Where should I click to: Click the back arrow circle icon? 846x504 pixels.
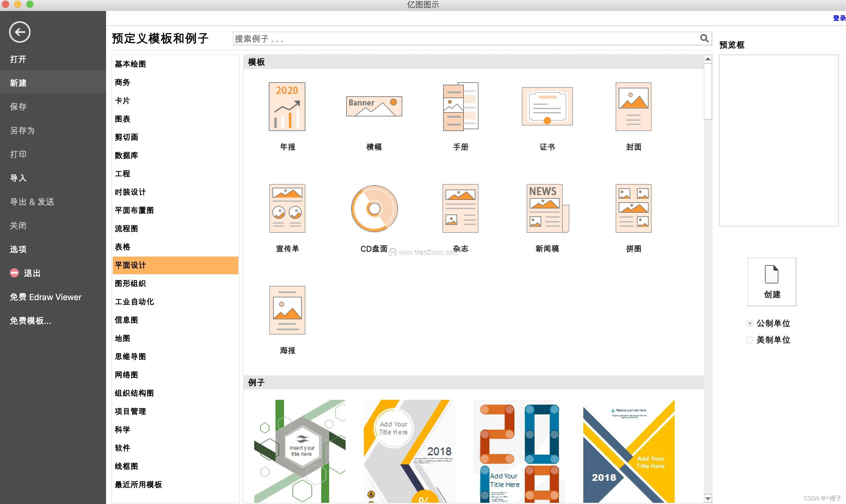click(x=20, y=32)
